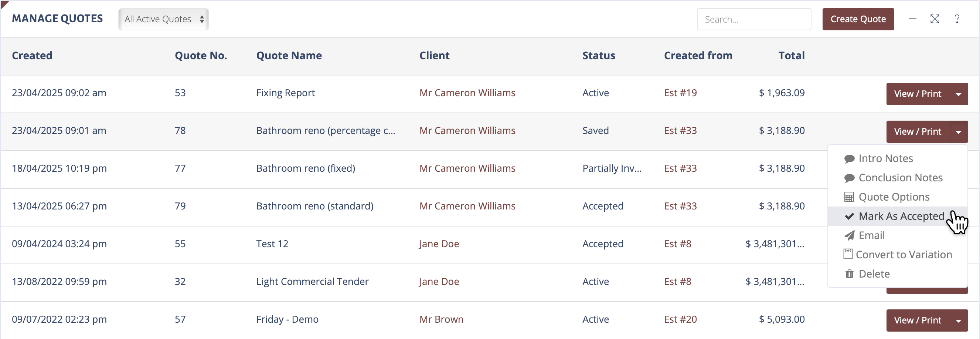Open the Est #19 estimate link
This screenshot has height=339, width=980.
tap(680, 93)
